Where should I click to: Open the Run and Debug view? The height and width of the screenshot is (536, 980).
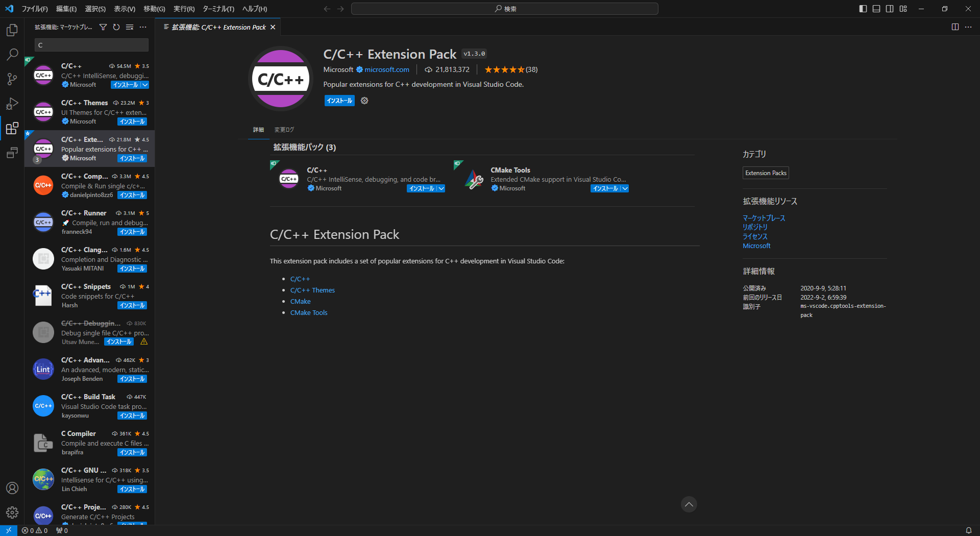pyautogui.click(x=12, y=104)
